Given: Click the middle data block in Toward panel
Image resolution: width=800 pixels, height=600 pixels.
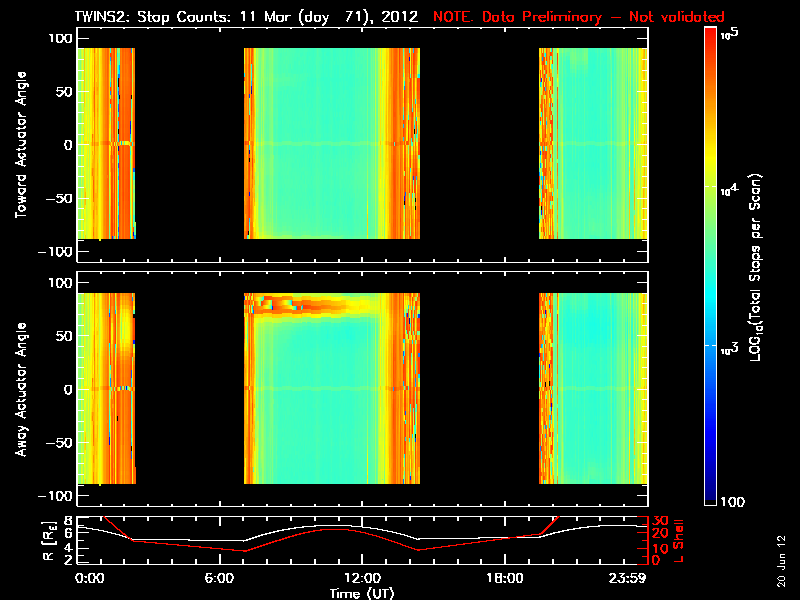Looking at the screenshot, I should [332, 143].
